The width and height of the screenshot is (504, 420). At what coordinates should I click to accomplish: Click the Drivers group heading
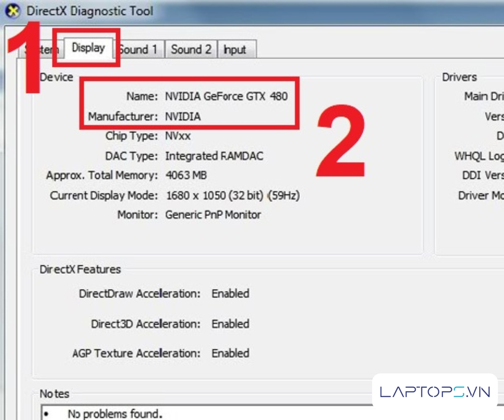459,77
